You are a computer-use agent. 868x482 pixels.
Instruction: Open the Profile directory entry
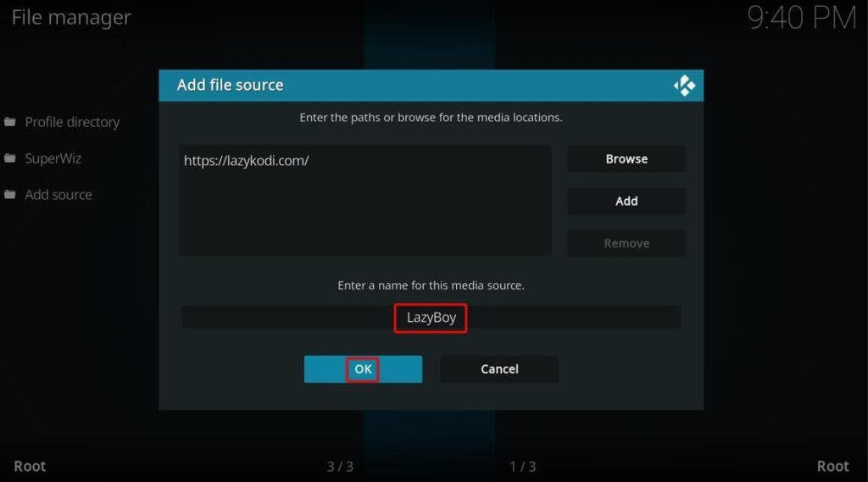72,122
